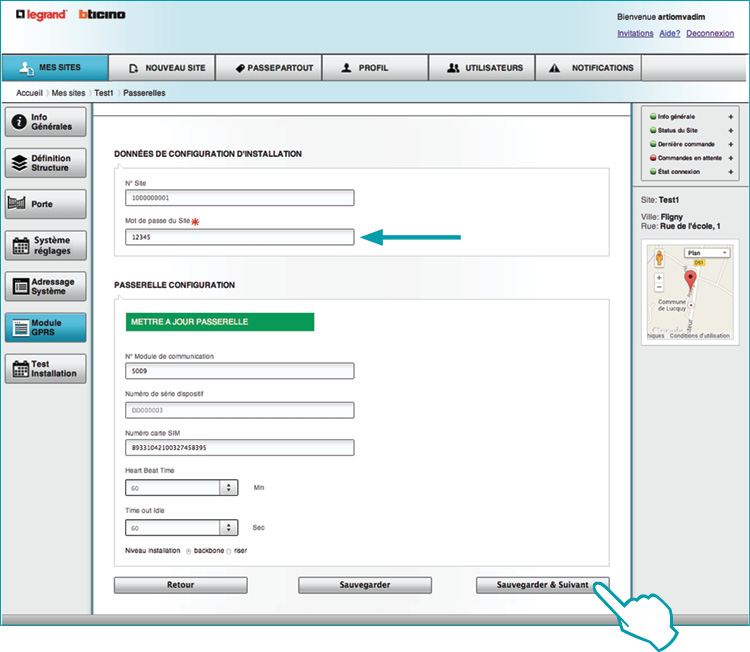The height and width of the screenshot is (652, 750).
Task: Click the Sauvegarder & Suivant button
Action: pos(541,585)
